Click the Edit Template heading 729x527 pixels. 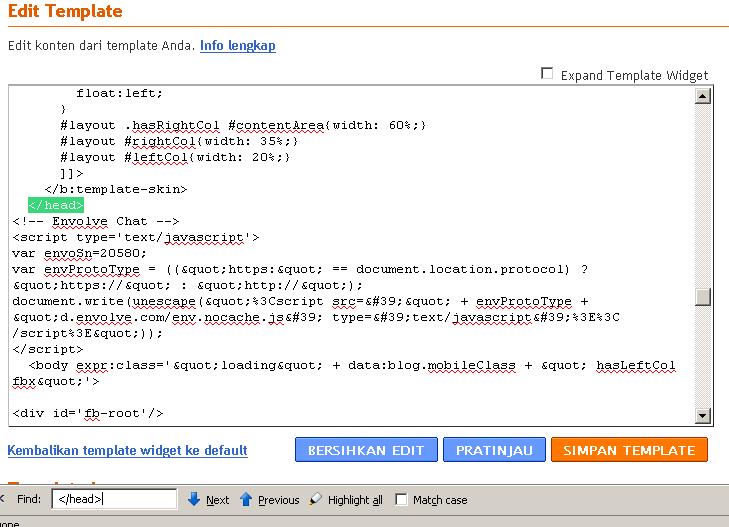(65, 11)
